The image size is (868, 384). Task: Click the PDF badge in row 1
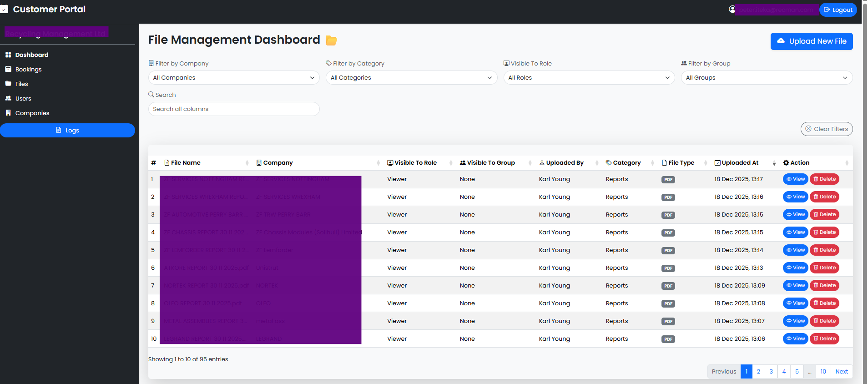pos(668,180)
